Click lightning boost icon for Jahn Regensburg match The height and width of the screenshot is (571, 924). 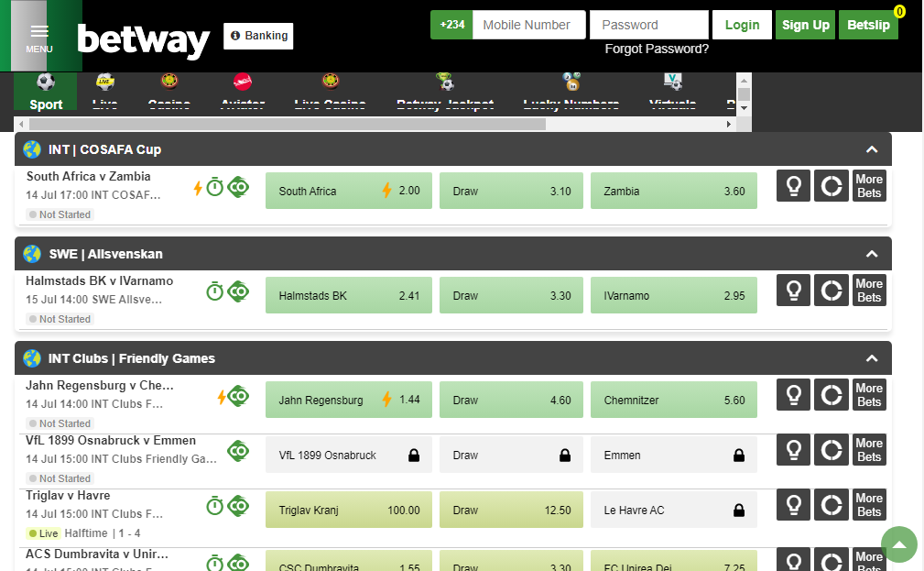(x=222, y=397)
